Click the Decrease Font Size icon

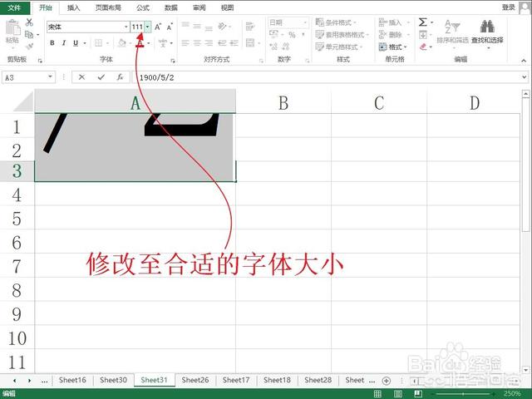point(170,27)
